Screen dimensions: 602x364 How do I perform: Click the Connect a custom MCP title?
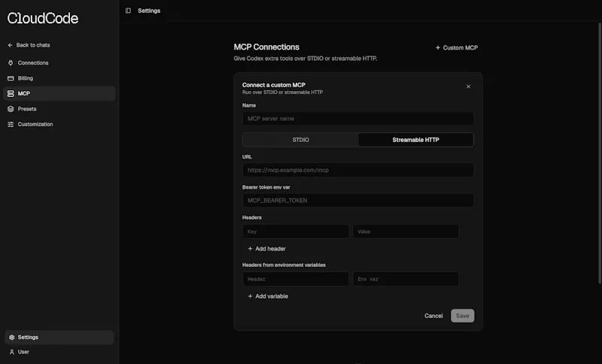(x=274, y=85)
